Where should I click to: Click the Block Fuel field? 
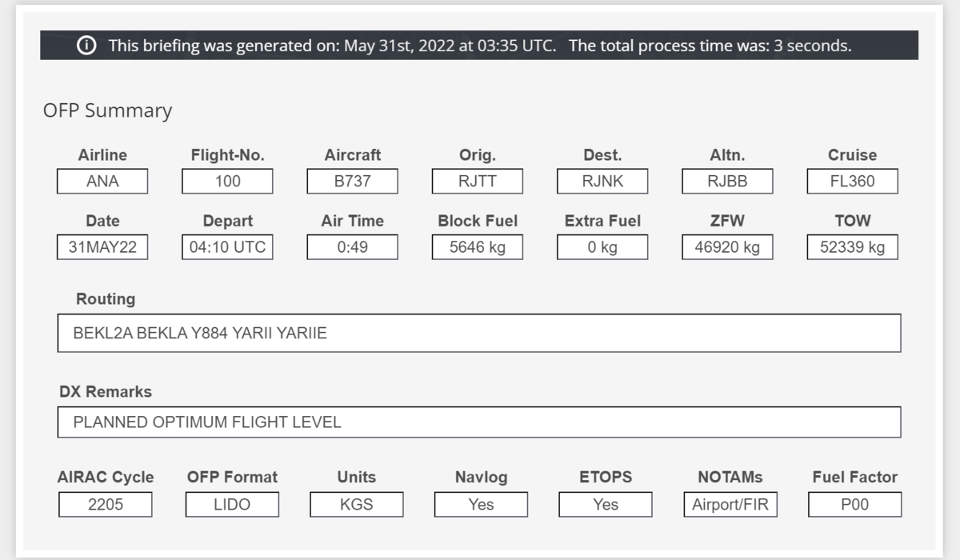tap(478, 247)
